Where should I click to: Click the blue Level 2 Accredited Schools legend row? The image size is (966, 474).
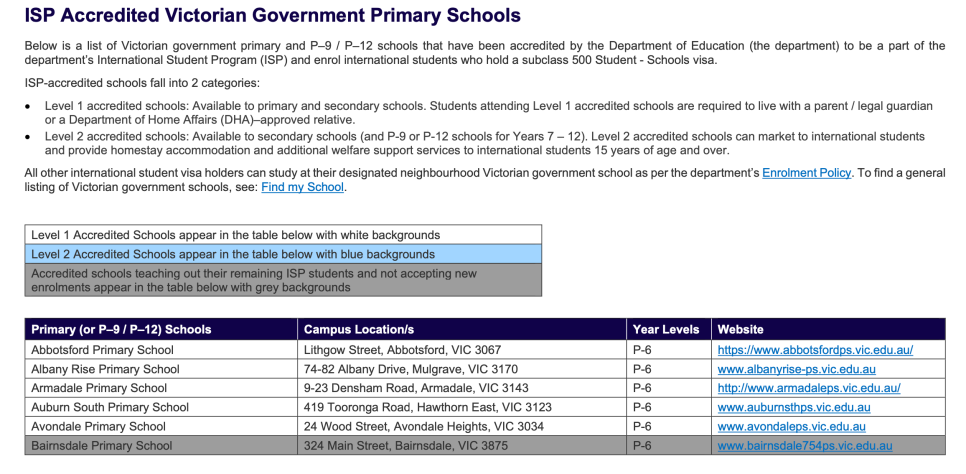tap(283, 254)
